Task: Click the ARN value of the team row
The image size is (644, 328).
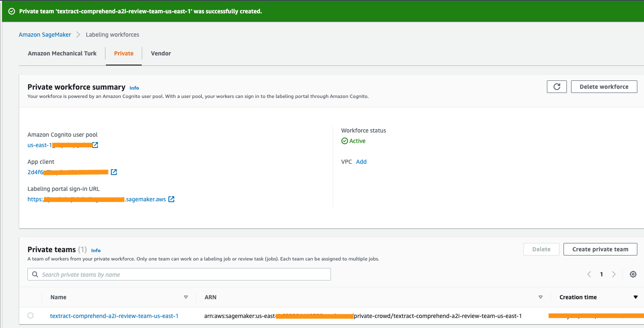Action: (363, 316)
